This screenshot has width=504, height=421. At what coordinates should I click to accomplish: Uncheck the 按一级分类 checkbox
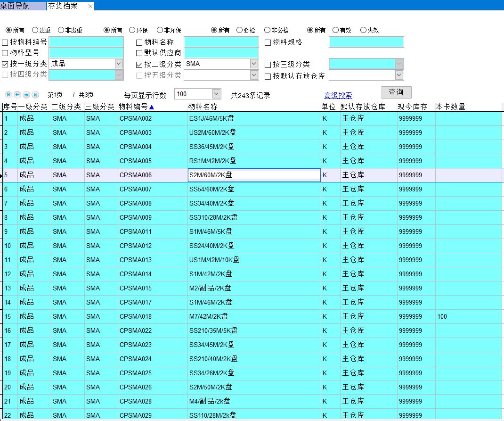(x=5, y=65)
